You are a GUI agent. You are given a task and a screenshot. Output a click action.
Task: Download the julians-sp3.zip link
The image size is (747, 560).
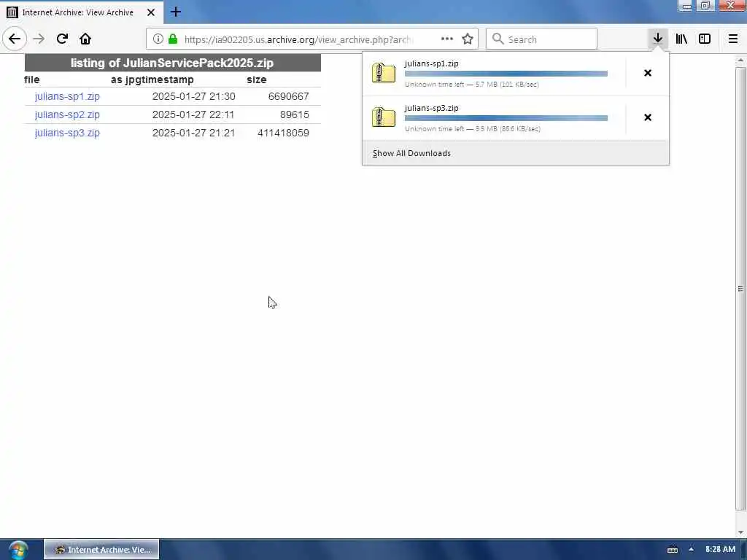coord(67,133)
